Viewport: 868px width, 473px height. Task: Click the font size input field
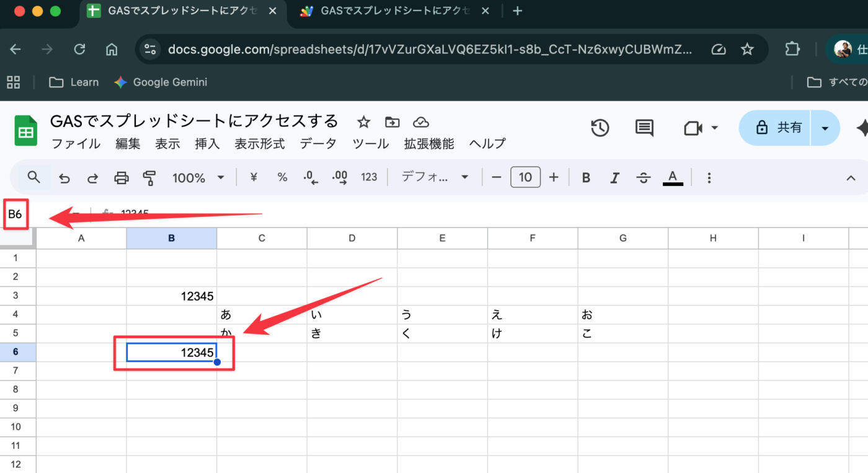525,178
